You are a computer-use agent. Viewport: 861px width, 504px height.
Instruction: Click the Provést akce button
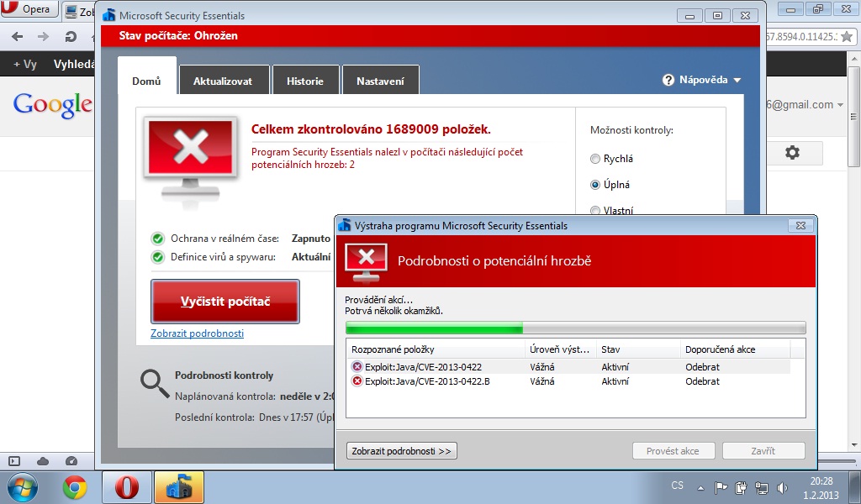[x=673, y=451]
